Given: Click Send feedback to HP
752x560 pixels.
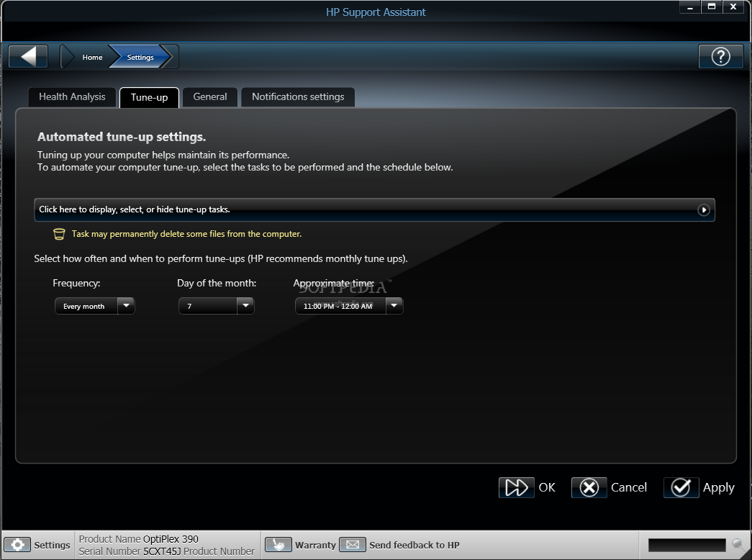Looking at the screenshot, I should coord(414,545).
